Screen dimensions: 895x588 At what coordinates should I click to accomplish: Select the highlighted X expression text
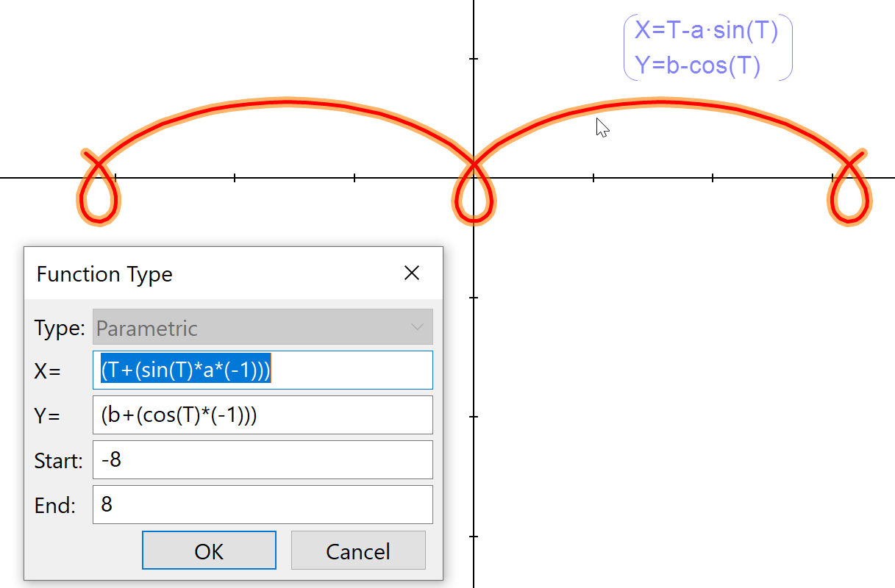point(185,370)
